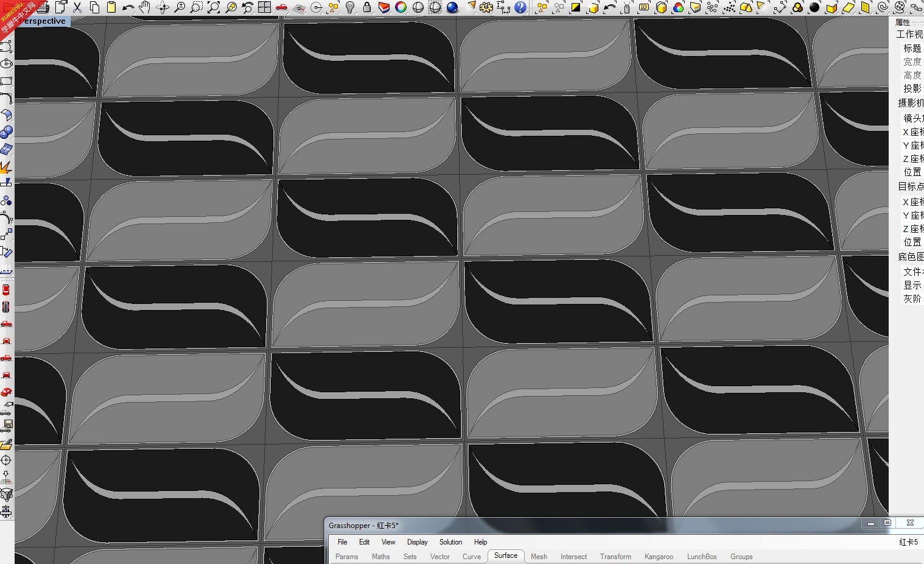Select the Fillet Curves tool in sidebar
924x564 pixels.
coord(6,98)
